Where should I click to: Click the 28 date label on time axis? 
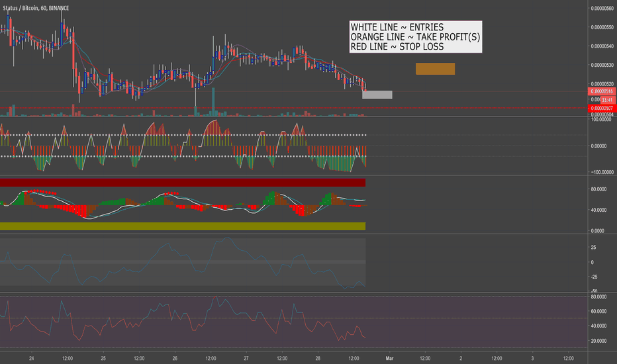(x=318, y=358)
